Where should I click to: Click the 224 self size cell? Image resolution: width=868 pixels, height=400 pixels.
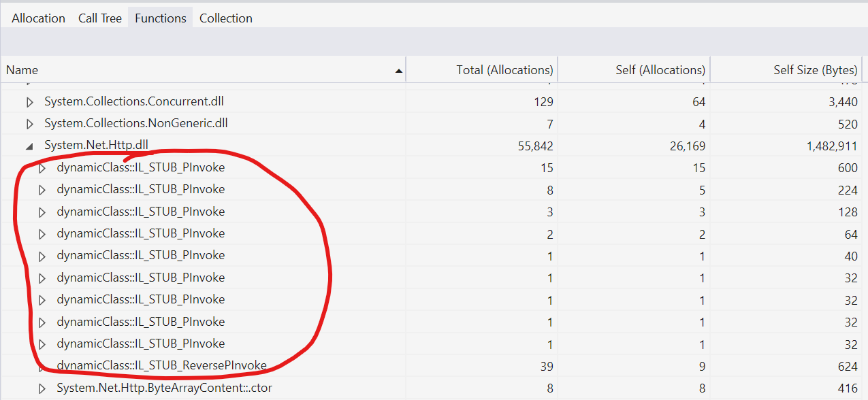pyautogui.click(x=848, y=190)
